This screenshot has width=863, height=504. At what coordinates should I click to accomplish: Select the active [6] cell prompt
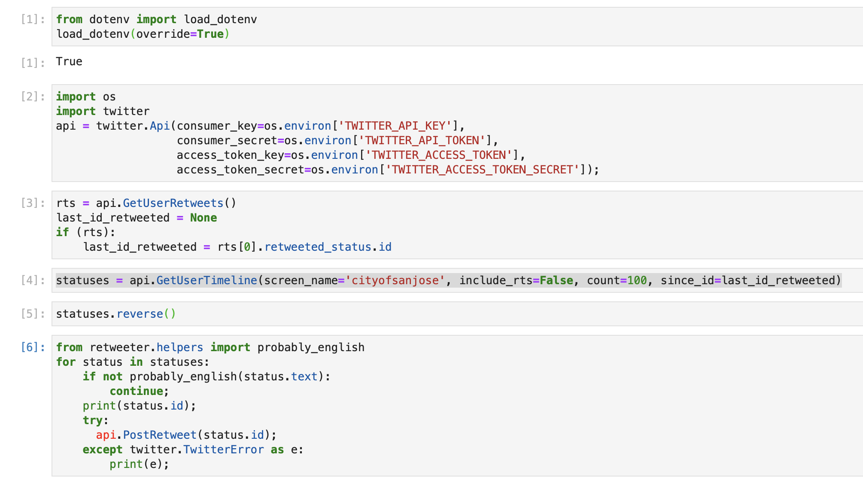pos(33,347)
